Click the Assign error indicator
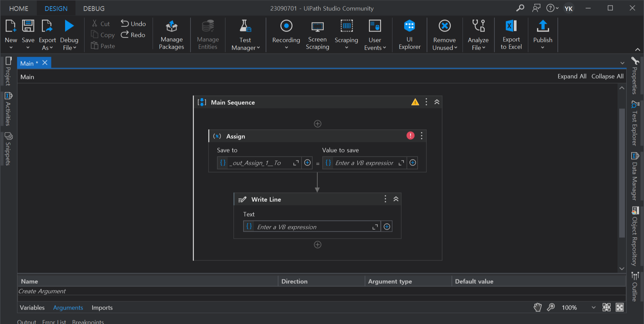This screenshot has height=324, width=644. click(x=411, y=136)
